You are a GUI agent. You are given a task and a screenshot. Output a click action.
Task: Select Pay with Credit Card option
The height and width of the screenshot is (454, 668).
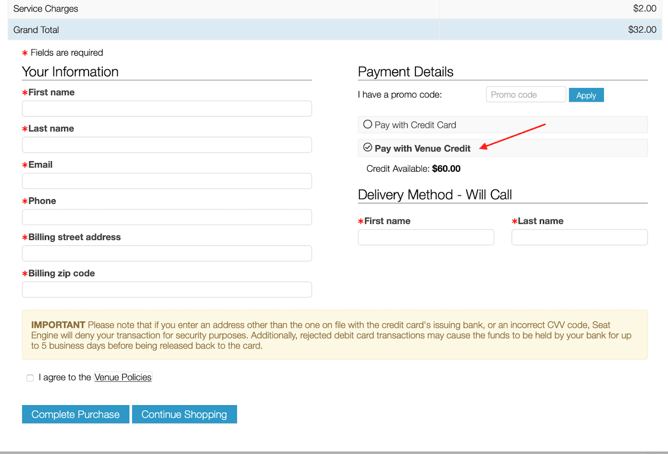click(368, 125)
